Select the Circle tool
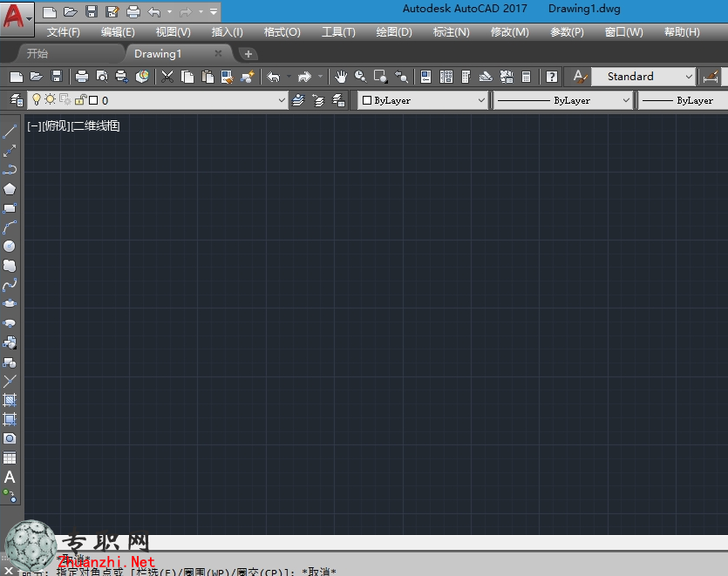 pos(10,246)
